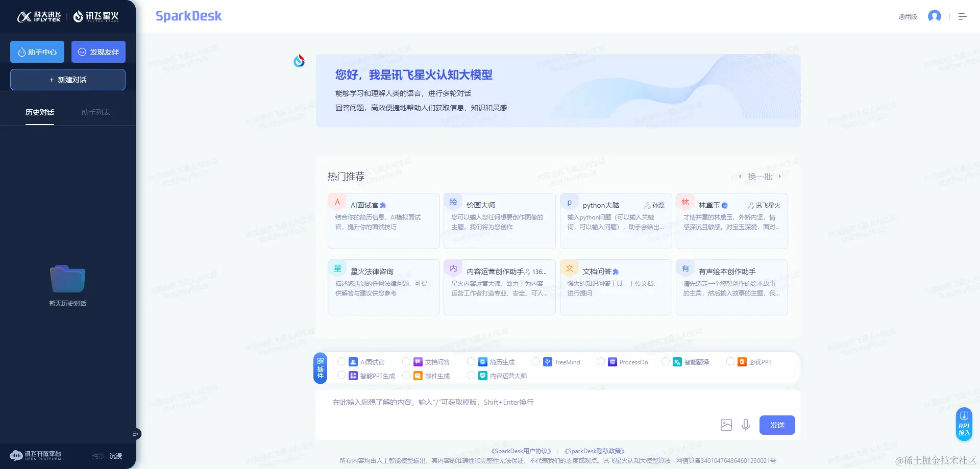Click the TreeMind plugin icon
The width and height of the screenshot is (980, 469).
548,362
